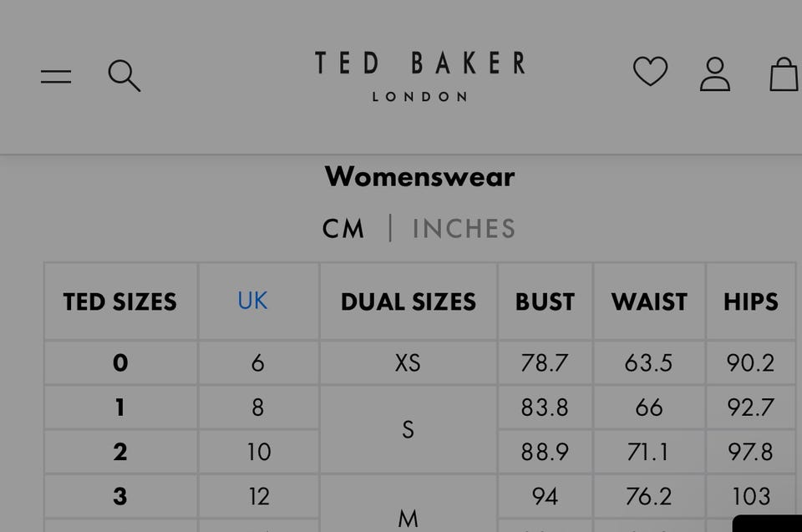Open the shopping bag icon
The height and width of the screenshot is (532, 802).
784,74
